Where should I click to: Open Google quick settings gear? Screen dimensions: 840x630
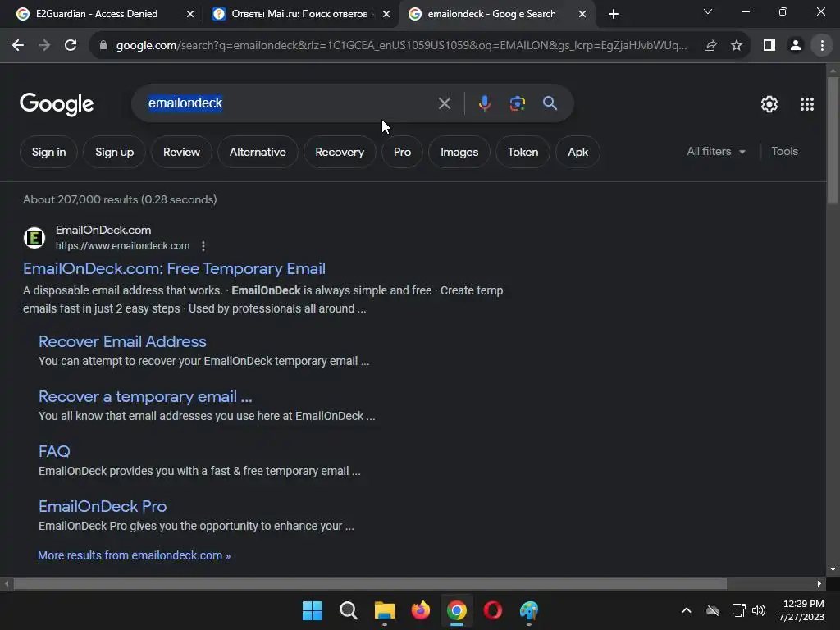769,104
